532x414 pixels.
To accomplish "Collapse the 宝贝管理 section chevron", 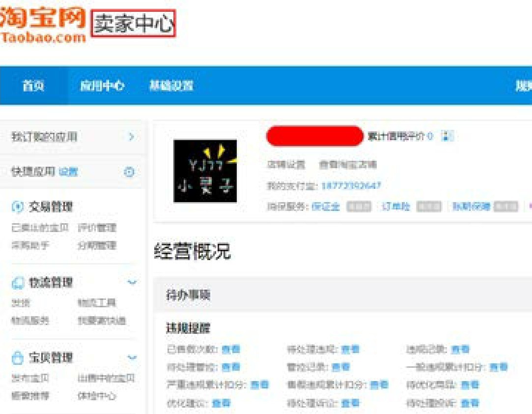I will click(x=132, y=357).
